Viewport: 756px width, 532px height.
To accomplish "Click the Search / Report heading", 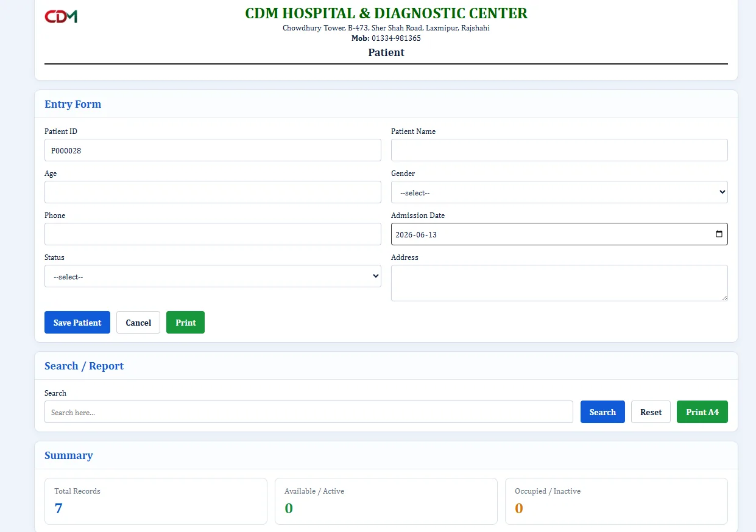I will [x=84, y=366].
